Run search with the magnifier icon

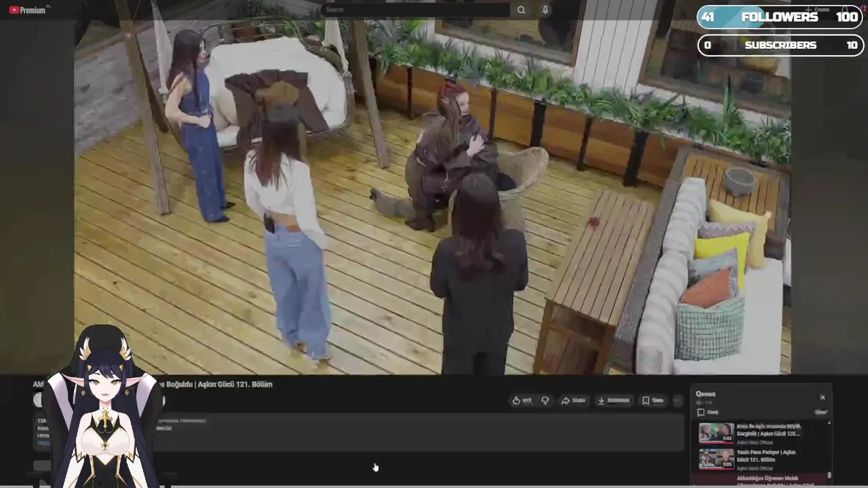tap(521, 9)
